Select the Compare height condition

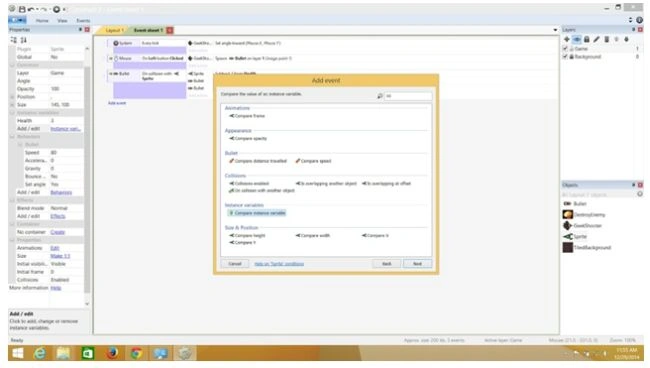[247, 235]
